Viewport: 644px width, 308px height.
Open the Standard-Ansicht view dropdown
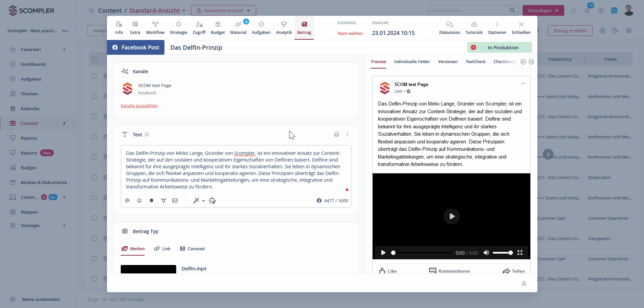157,10
